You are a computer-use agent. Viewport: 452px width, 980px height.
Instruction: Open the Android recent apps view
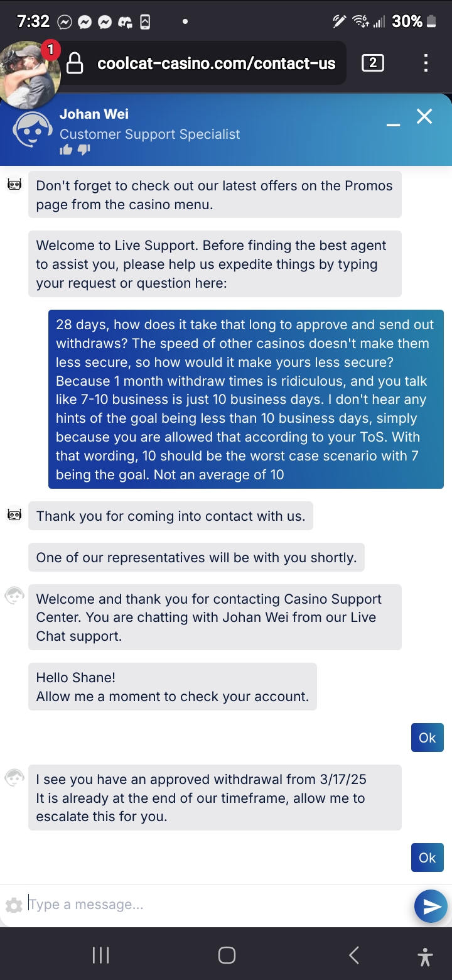[100, 955]
